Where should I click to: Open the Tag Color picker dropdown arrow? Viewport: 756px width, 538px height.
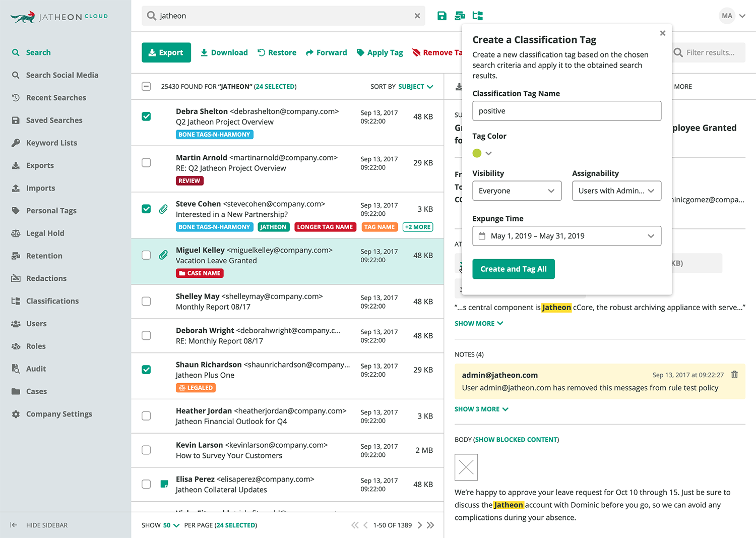[488, 153]
